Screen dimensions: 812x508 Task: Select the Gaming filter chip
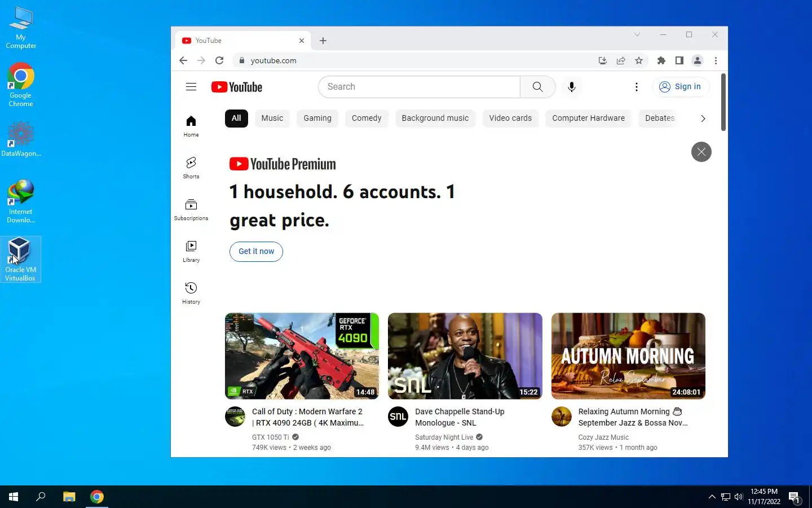[x=317, y=118]
